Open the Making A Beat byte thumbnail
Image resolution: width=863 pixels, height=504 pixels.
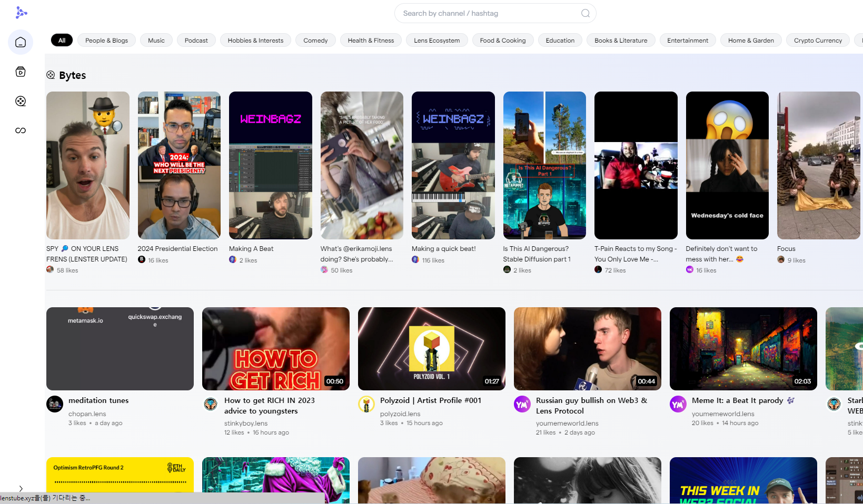tap(271, 165)
